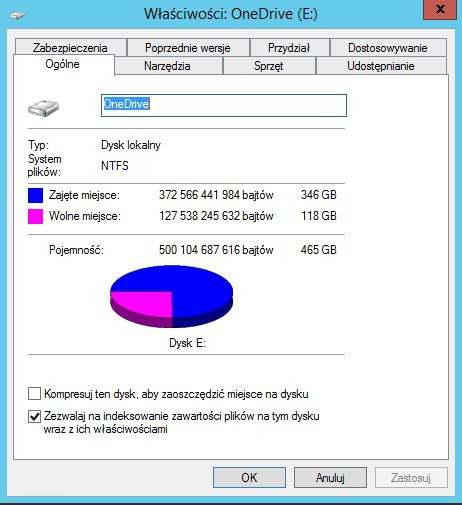
Task: Click the large hard drive icon
Action: 43,108
